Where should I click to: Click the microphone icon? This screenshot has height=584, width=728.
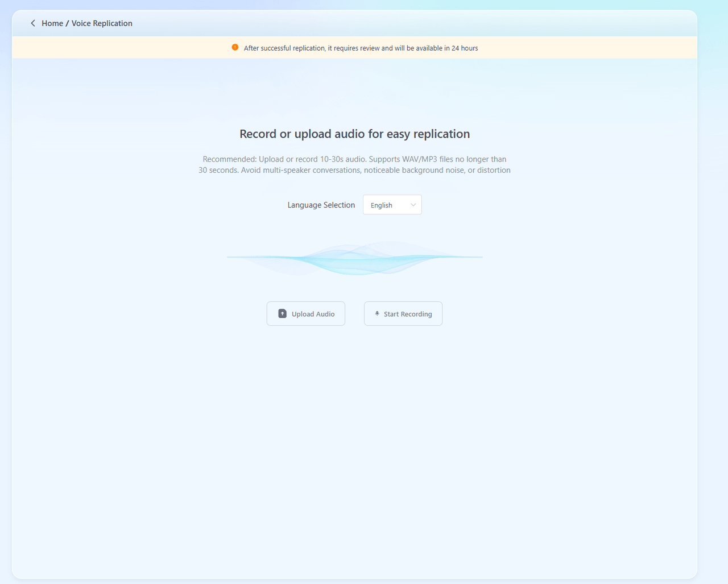tap(377, 314)
